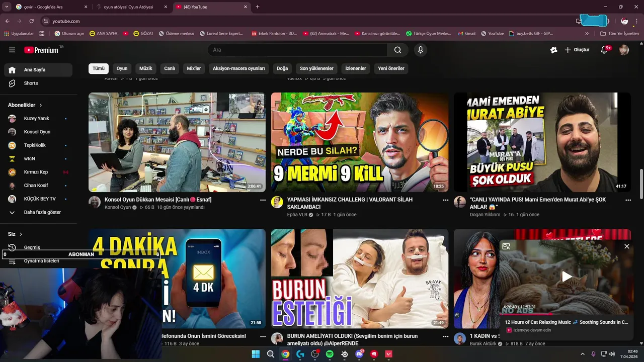Open Konsol Oyun subscription in sidebar
This screenshot has height=362, width=644.
click(x=38, y=132)
